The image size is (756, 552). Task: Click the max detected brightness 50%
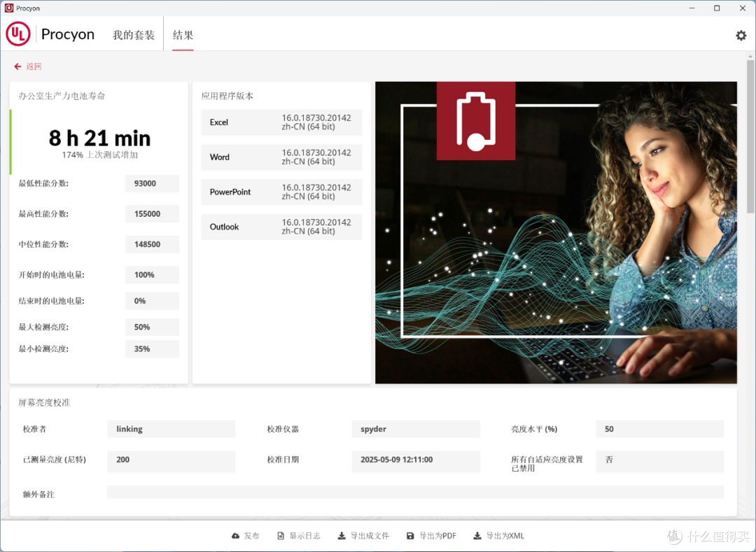point(153,327)
